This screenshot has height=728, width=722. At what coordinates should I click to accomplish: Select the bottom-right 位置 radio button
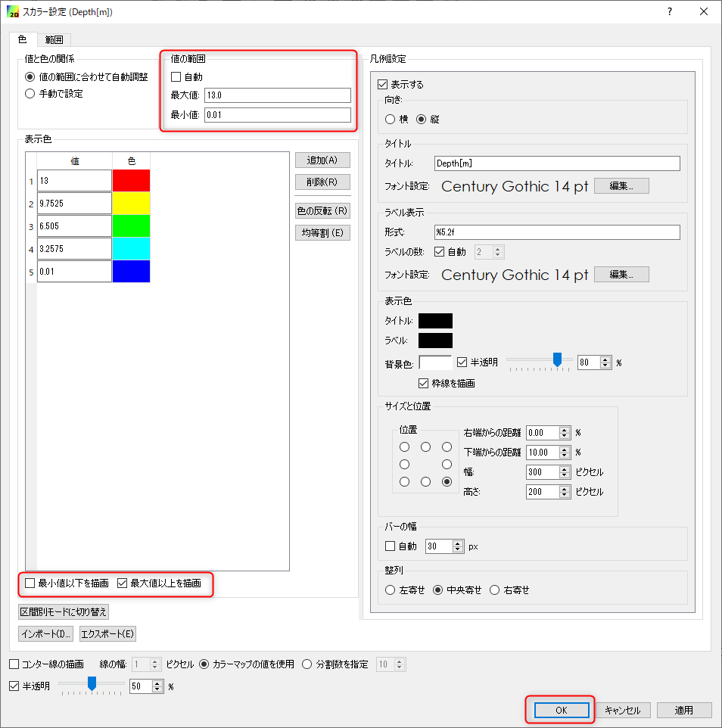click(447, 481)
